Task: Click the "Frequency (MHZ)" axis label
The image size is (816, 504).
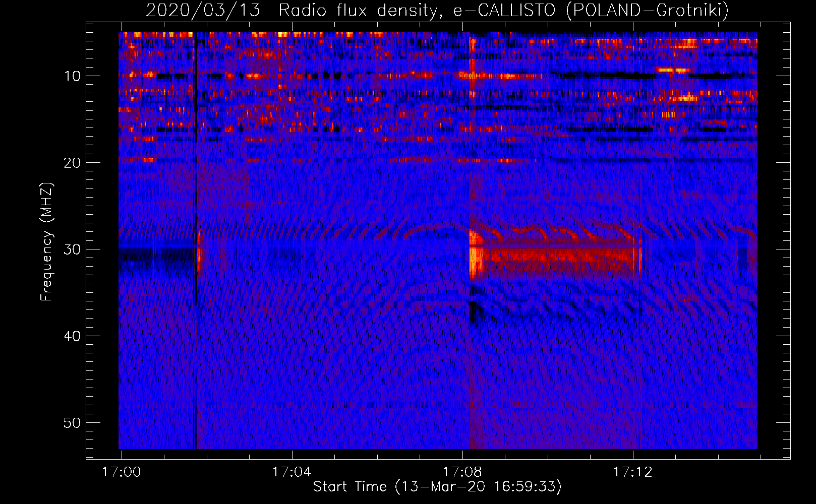Action: click(x=46, y=242)
